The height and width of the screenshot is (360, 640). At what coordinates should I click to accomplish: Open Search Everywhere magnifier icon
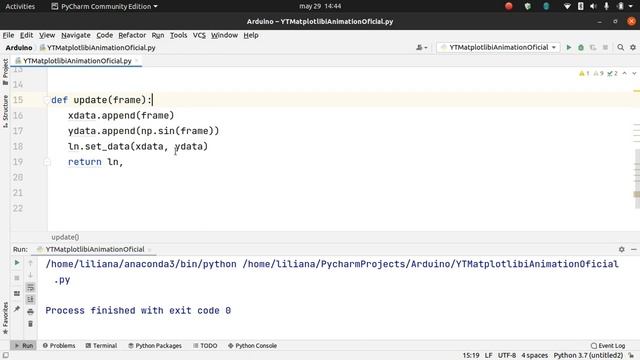pos(620,47)
